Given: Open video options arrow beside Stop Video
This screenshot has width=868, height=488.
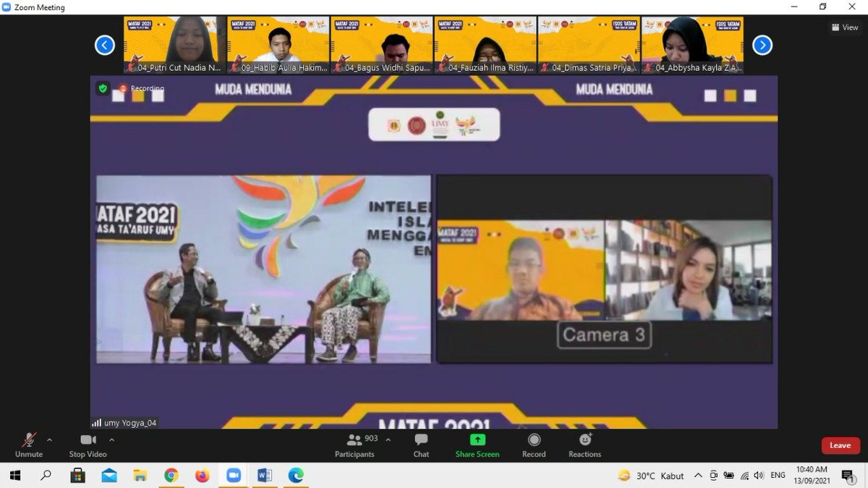Looking at the screenshot, I should [x=111, y=439].
